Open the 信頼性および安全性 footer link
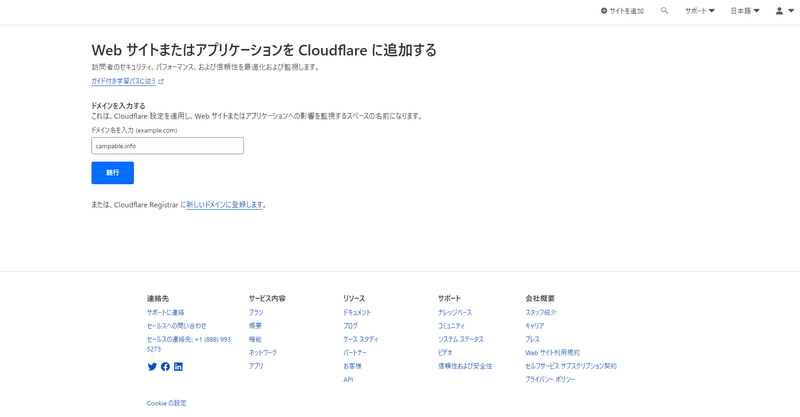The image size is (800, 417). point(465,366)
